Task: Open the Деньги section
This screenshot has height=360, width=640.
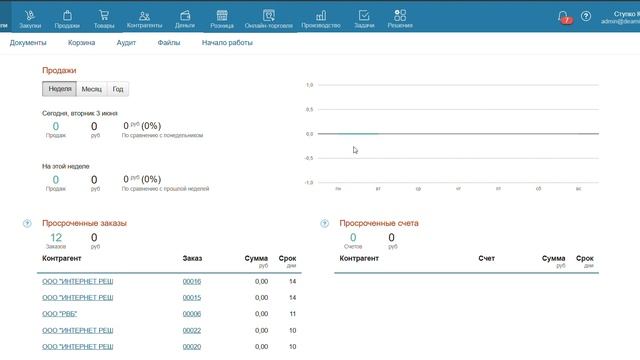Action: click(185, 19)
